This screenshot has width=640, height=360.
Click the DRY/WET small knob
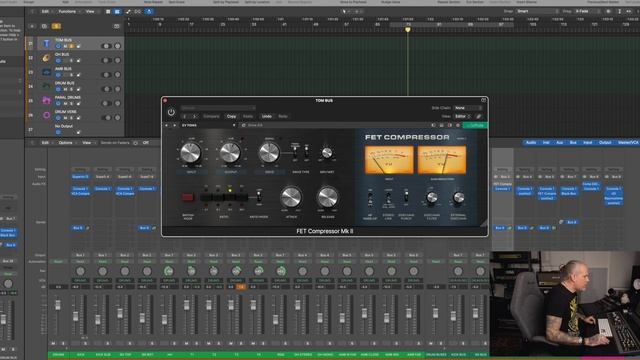coord(327,153)
